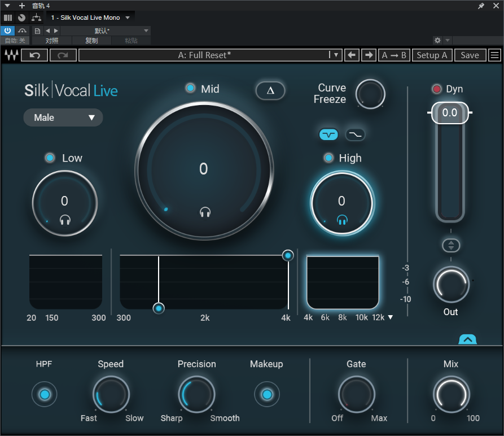
Task: Open the Male voice type dropdown
Action: 63,117
